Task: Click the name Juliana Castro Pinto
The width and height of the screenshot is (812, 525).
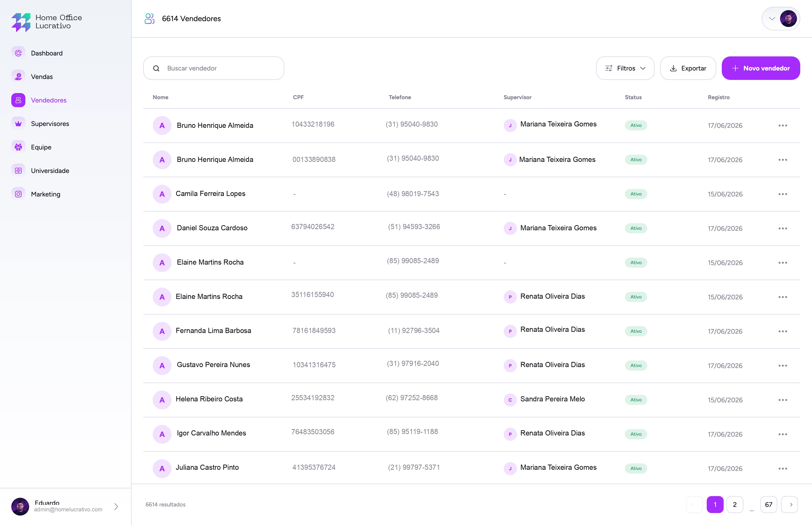Action: 207,467
